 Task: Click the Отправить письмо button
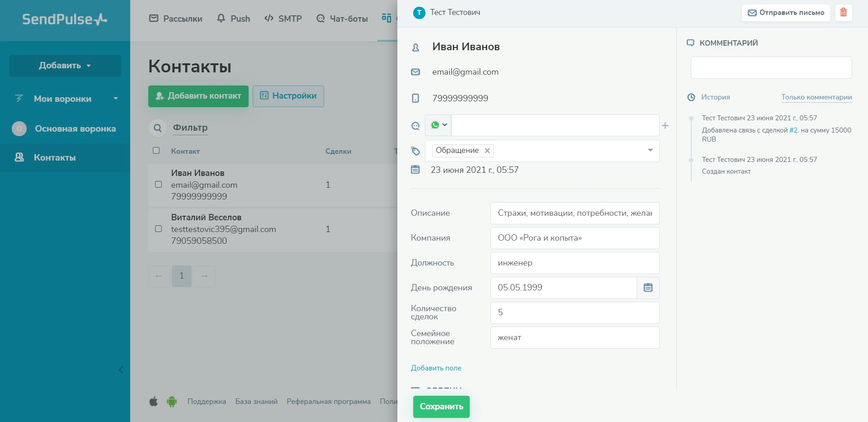coord(786,13)
